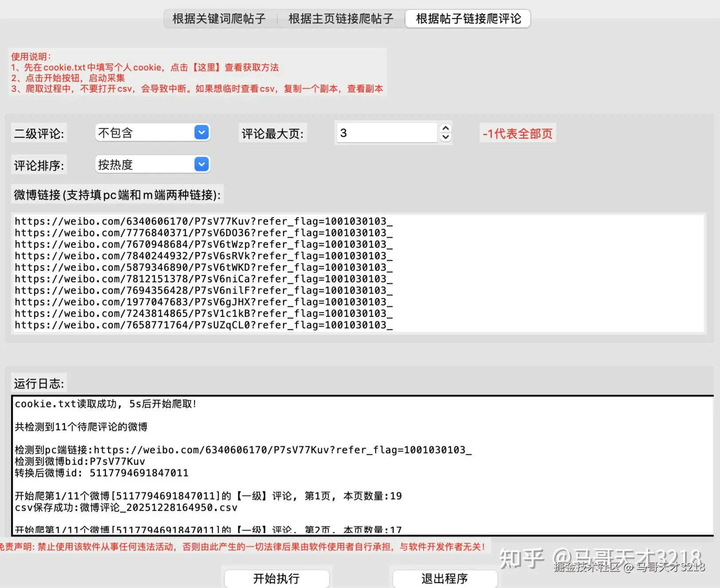Decrease 评论最大页 with the down arrow

click(446, 137)
